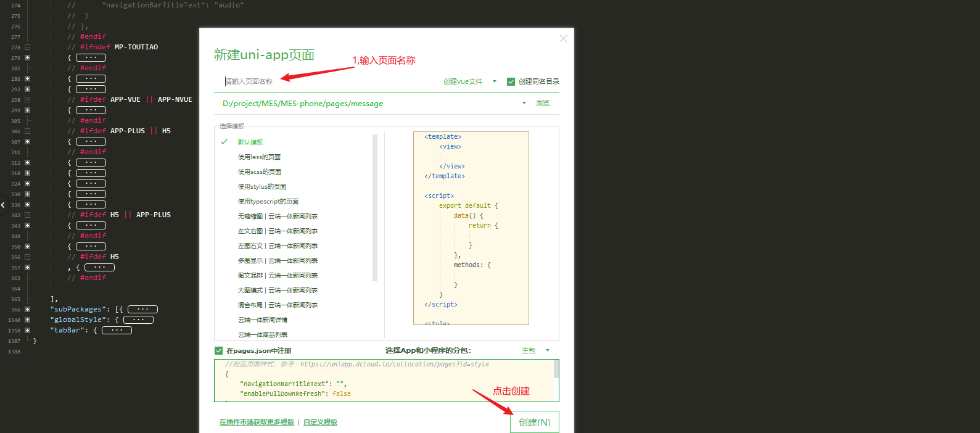The width and height of the screenshot is (980, 433).
Task: Expand the fold marker at line 286
Action: click(x=27, y=78)
